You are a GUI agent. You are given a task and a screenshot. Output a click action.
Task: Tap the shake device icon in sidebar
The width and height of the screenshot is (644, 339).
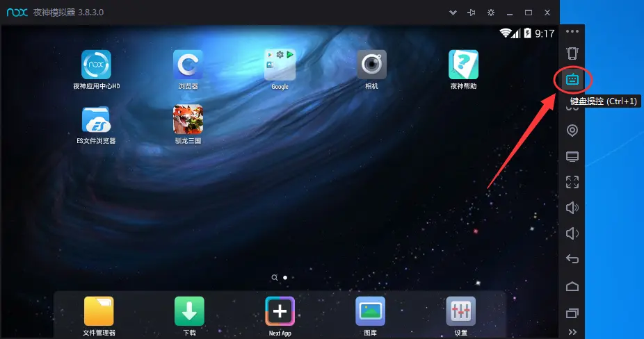coord(572,53)
